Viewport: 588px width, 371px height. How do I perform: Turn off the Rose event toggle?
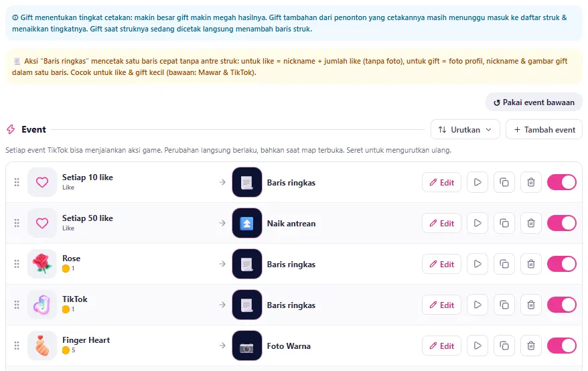tap(562, 264)
